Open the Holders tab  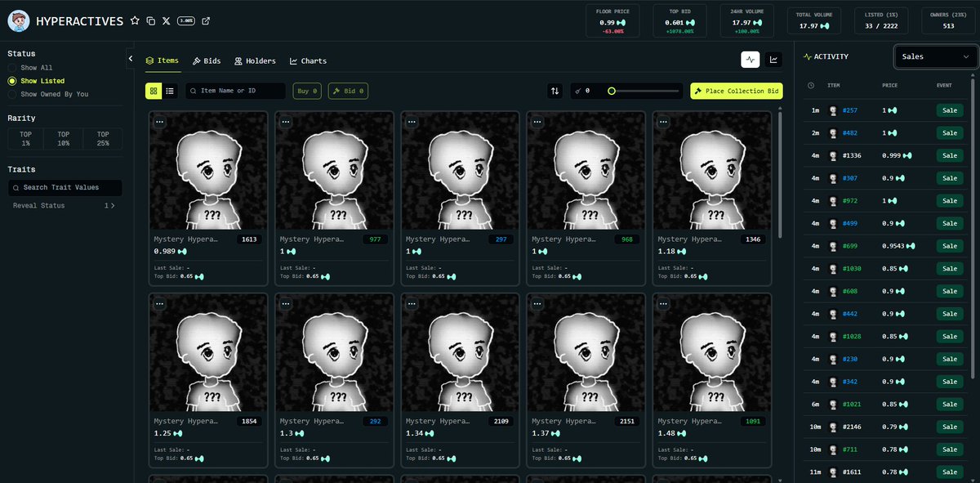point(255,61)
